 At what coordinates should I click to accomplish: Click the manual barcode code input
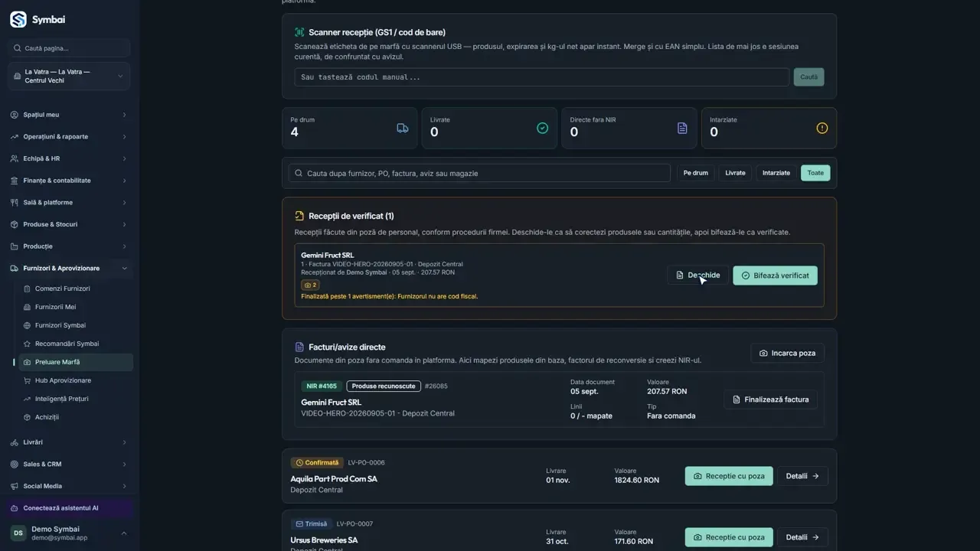pos(541,77)
